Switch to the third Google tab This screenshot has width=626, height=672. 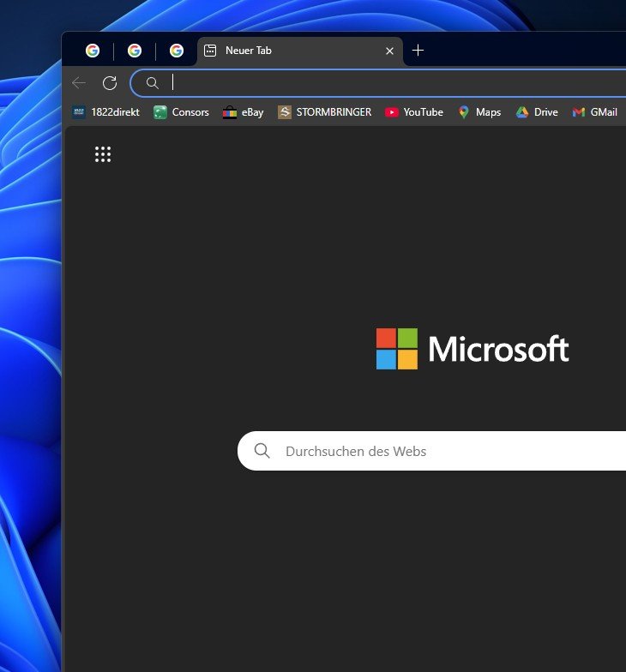[177, 51]
